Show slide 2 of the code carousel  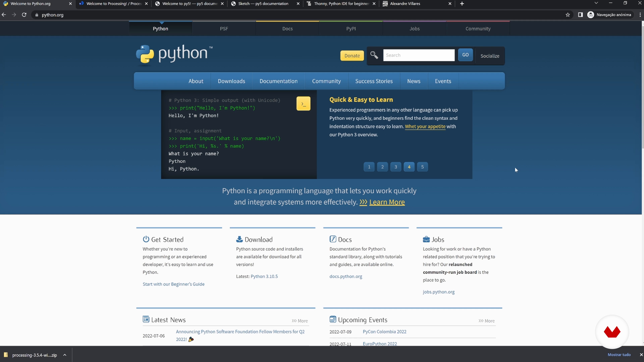coord(382,167)
